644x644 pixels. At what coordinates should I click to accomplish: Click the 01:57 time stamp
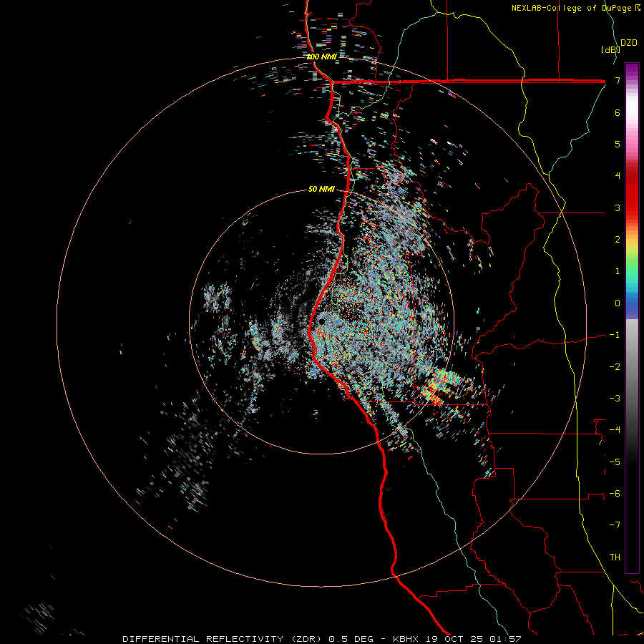(507, 639)
